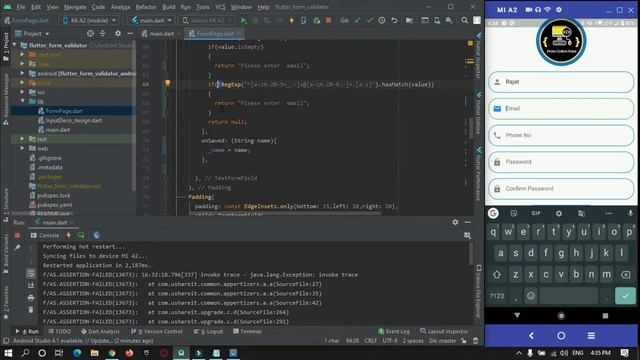The height and width of the screenshot is (360, 640).
Task: Open the VCS menu
Action: [x=220, y=7]
